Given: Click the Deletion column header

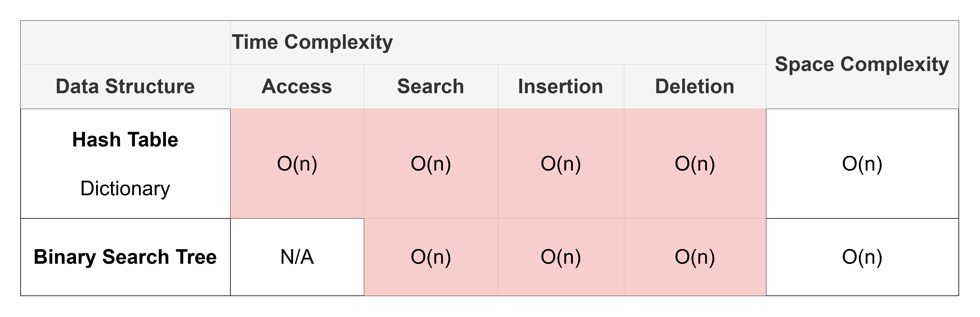Looking at the screenshot, I should [694, 86].
